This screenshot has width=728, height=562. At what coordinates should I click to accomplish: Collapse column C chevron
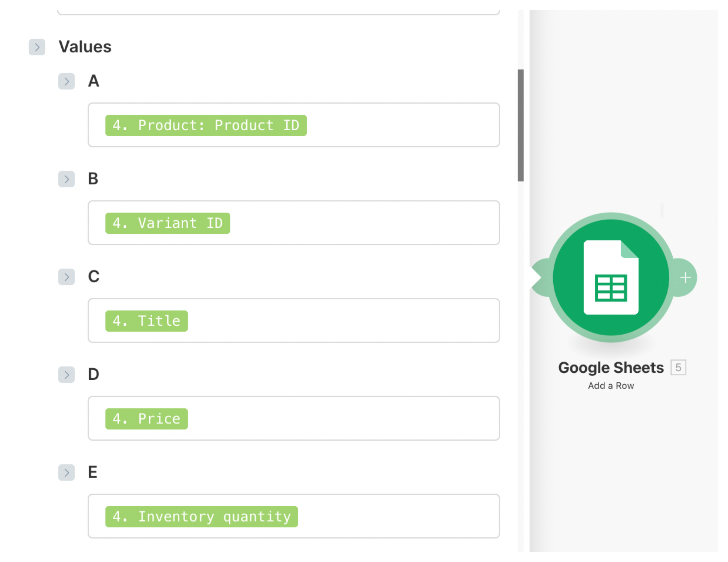tap(66, 277)
